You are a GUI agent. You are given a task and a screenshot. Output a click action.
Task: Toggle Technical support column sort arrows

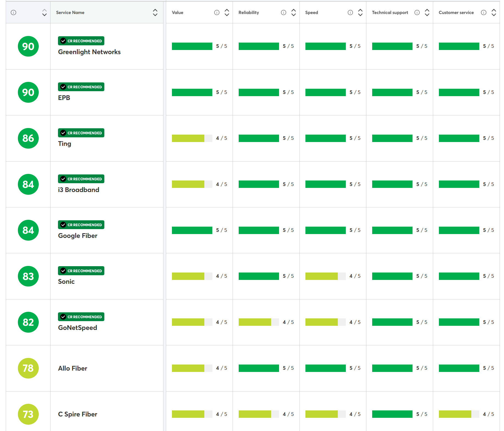click(x=427, y=13)
